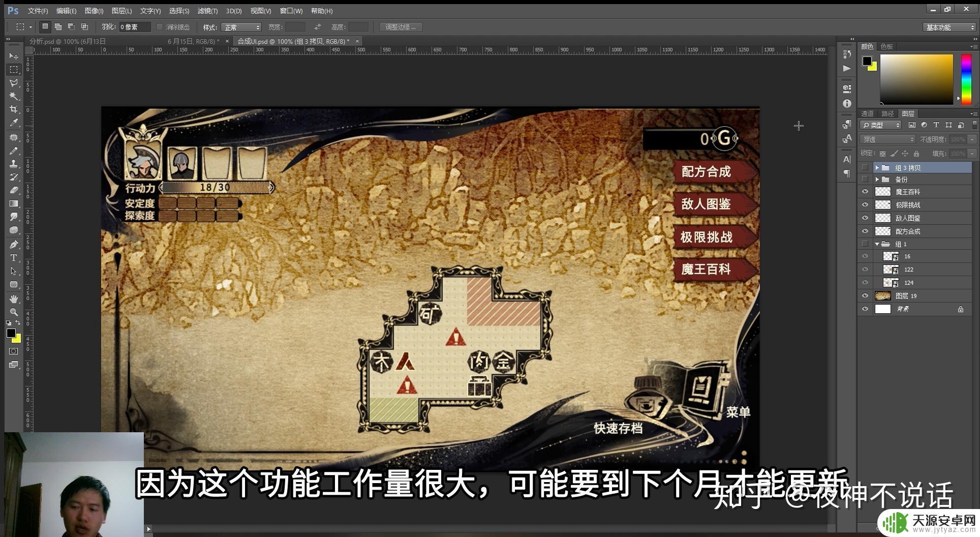Swap foreground and background colors icon
Screen dimensions: 980x537
click(18, 323)
